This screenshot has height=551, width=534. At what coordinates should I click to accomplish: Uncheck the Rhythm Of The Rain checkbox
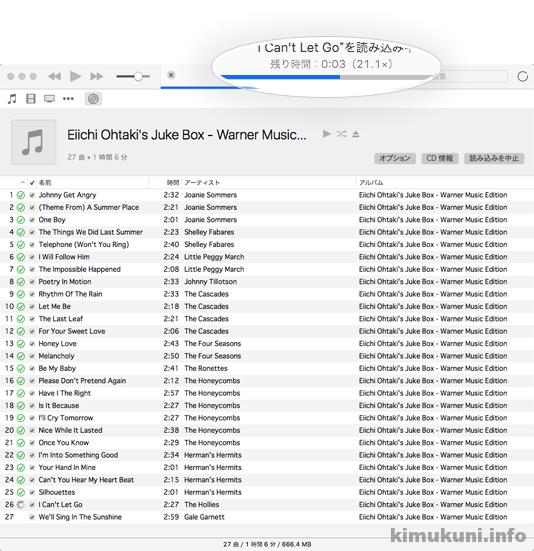(x=32, y=294)
